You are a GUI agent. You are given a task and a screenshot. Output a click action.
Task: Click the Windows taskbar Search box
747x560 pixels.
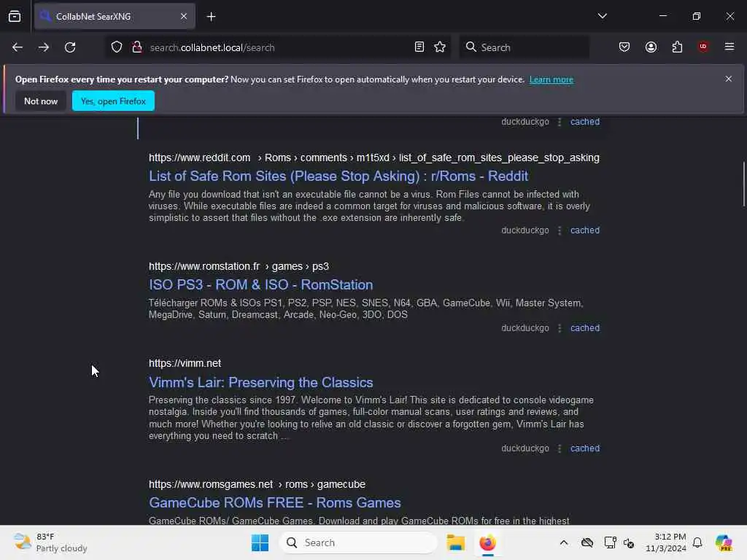tap(358, 542)
